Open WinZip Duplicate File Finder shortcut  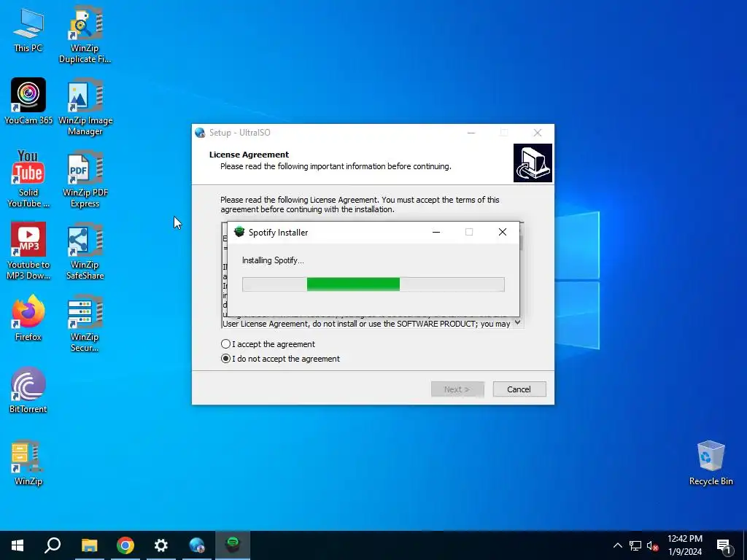(x=85, y=35)
